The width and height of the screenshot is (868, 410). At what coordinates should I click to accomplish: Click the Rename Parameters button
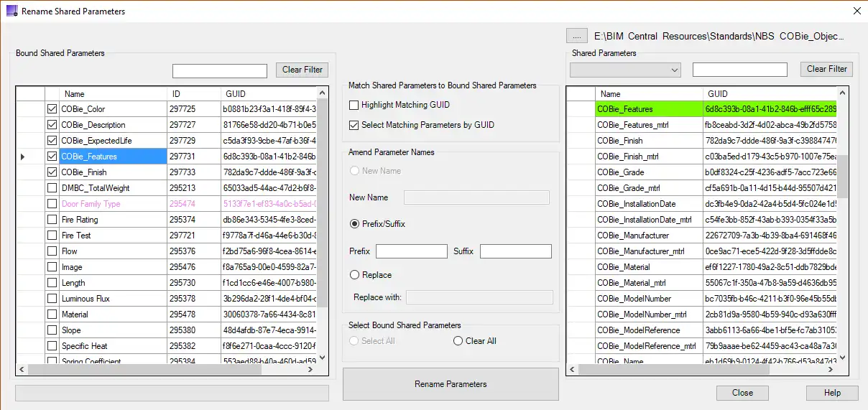click(x=451, y=384)
